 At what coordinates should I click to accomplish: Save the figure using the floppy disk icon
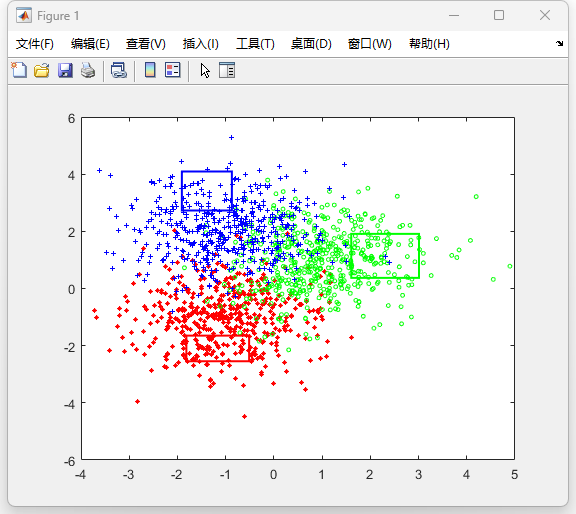65,70
